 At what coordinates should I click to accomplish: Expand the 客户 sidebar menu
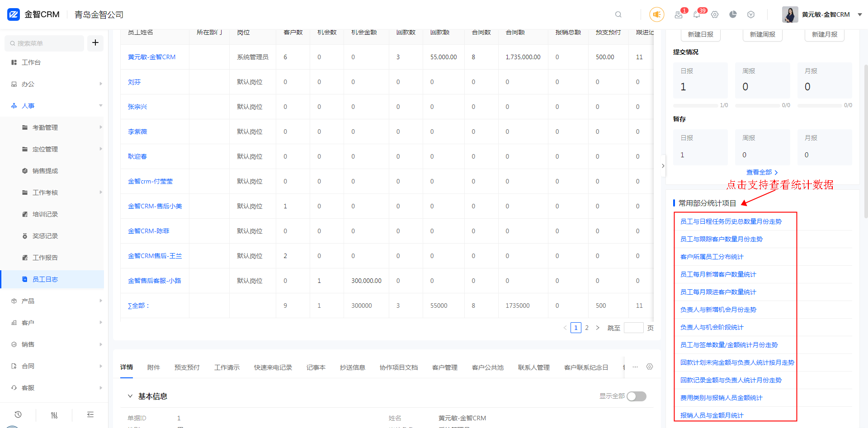coord(54,323)
